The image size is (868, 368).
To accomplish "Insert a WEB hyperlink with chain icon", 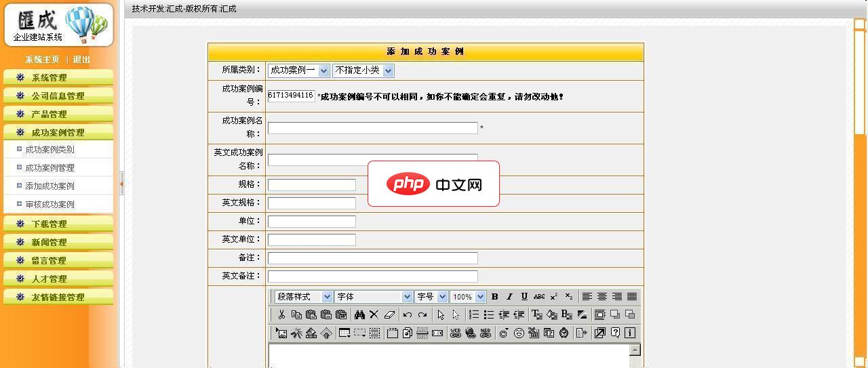I will [456, 333].
